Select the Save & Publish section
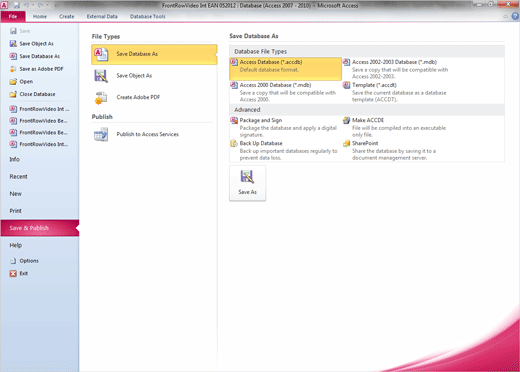The width and height of the screenshot is (520, 372). coord(40,228)
